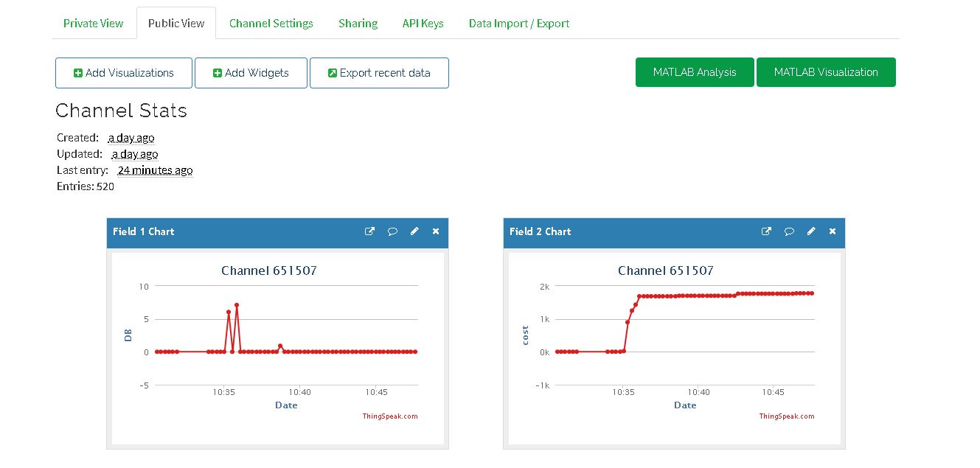Go to the Sharing tab
This screenshot has width=980, height=468.
358,23
